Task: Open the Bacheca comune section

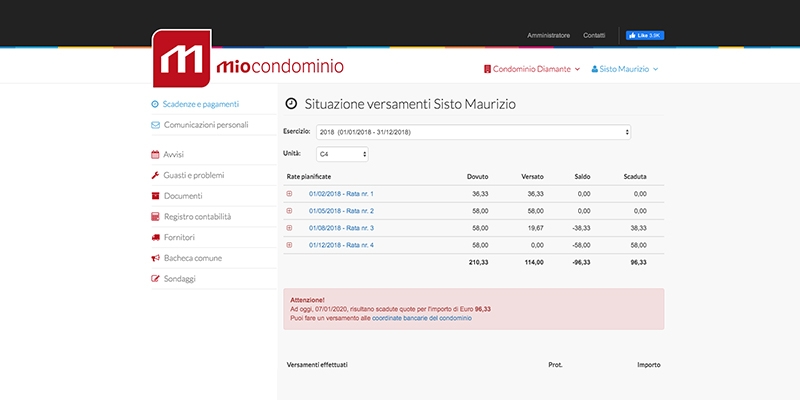Action: point(193,258)
